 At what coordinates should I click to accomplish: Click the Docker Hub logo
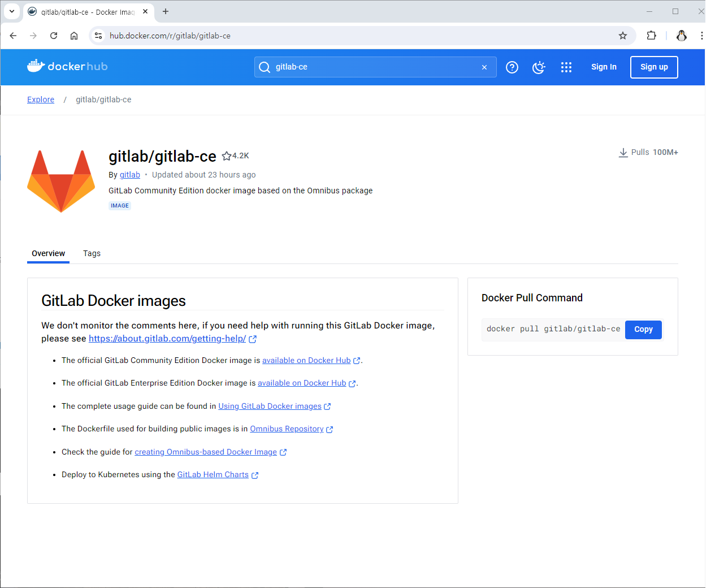coord(67,67)
